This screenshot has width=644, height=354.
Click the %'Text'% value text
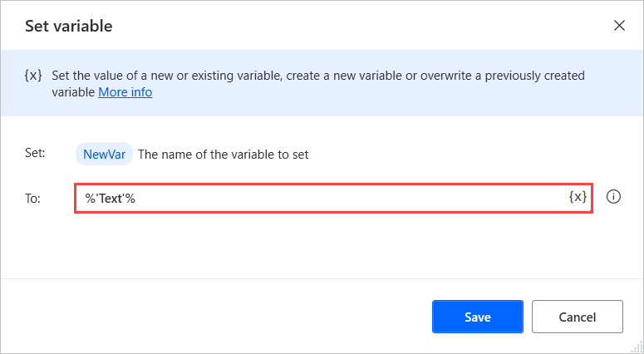click(111, 199)
